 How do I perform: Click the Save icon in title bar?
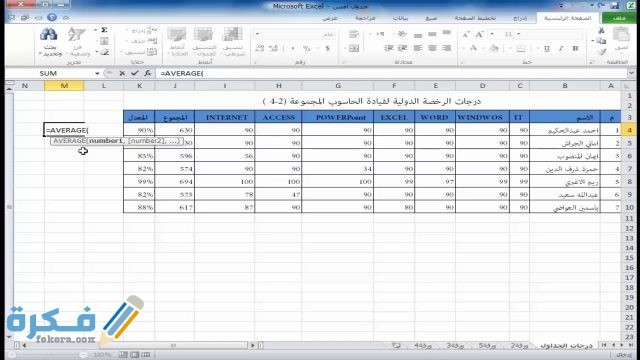615,6
